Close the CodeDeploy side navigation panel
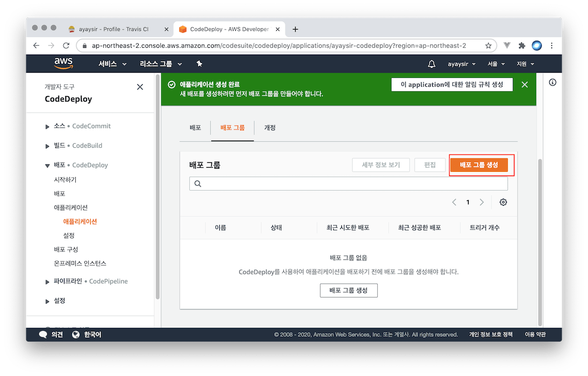Image resolution: width=588 pixels, height=376 pixels. (140, 87)
